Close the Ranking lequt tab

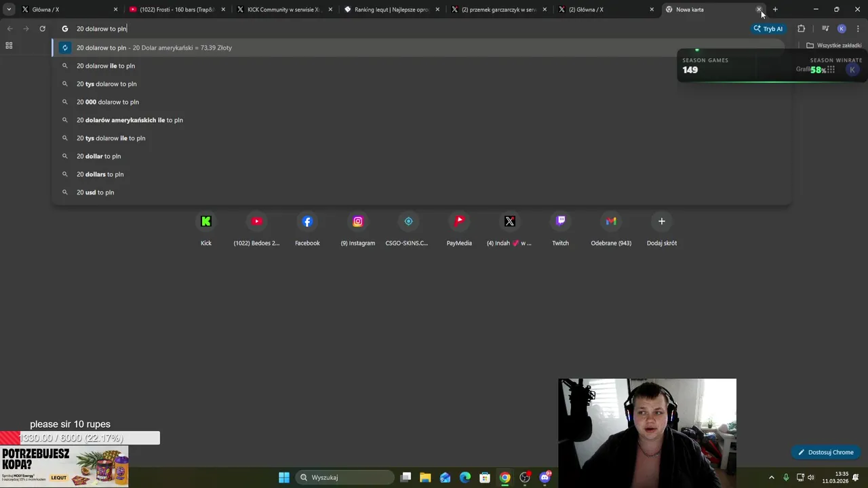437,9
